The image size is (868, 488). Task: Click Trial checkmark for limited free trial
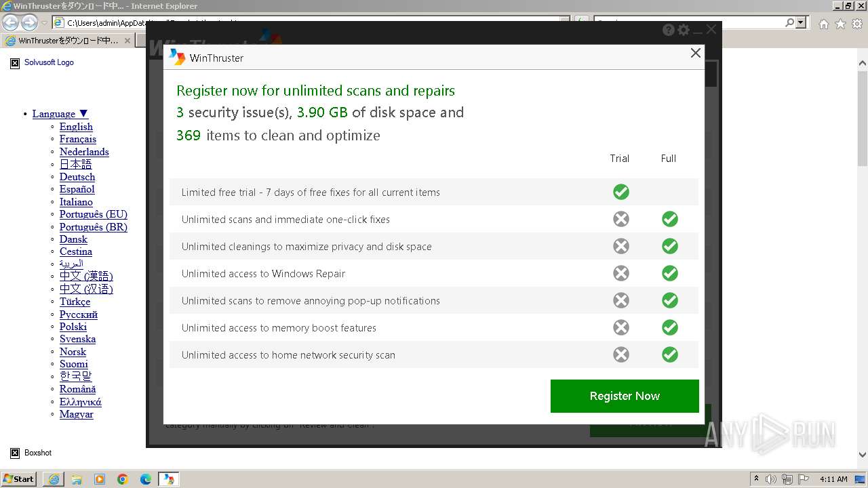pos(620,192)
